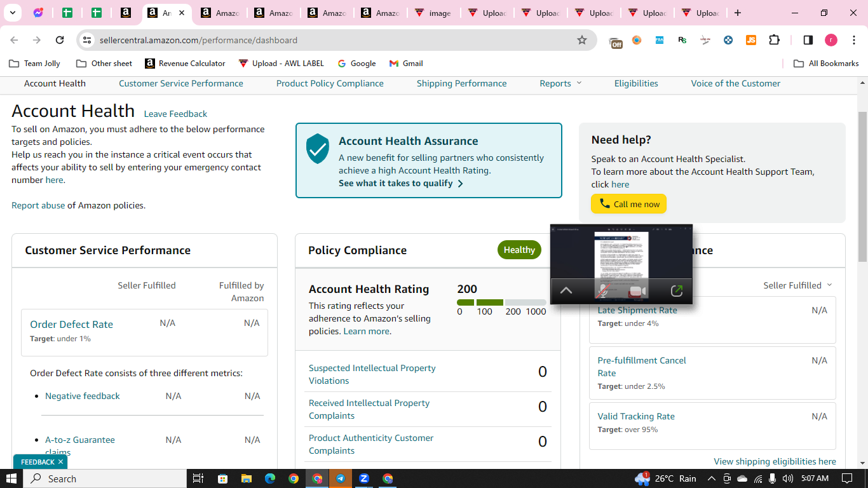This screenshot has height=488, width=868.
Task: Open the Other sheet bookmark folder
Action: tap(104, 64)
